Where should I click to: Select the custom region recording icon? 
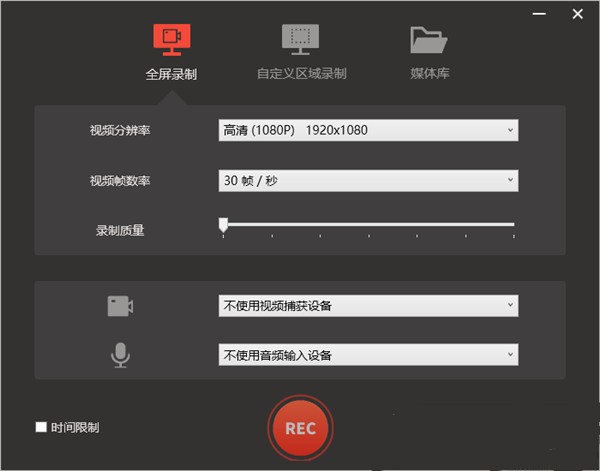pos(300,38)
